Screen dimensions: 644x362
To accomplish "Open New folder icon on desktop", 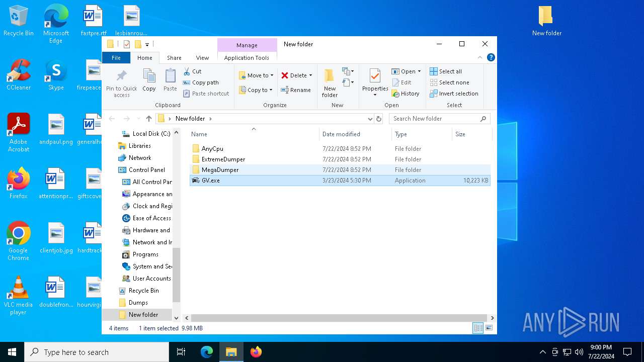I will pyautogui.click(x=546, y=21).
